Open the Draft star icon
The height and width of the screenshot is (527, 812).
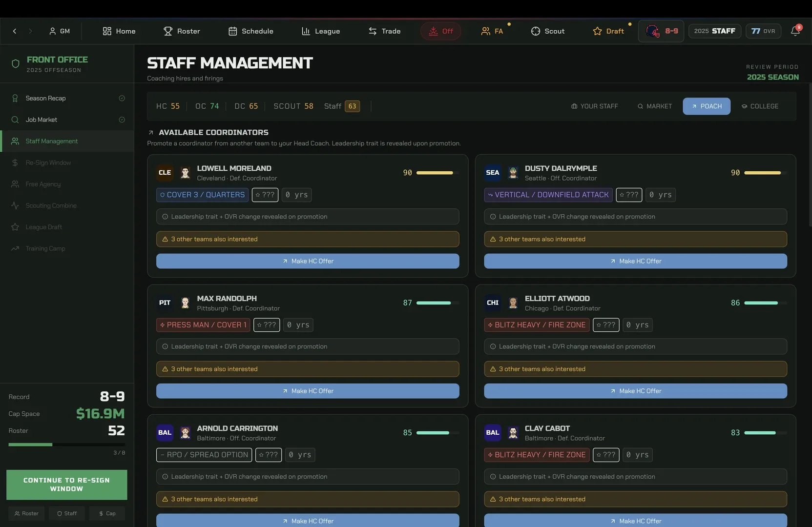597,31
